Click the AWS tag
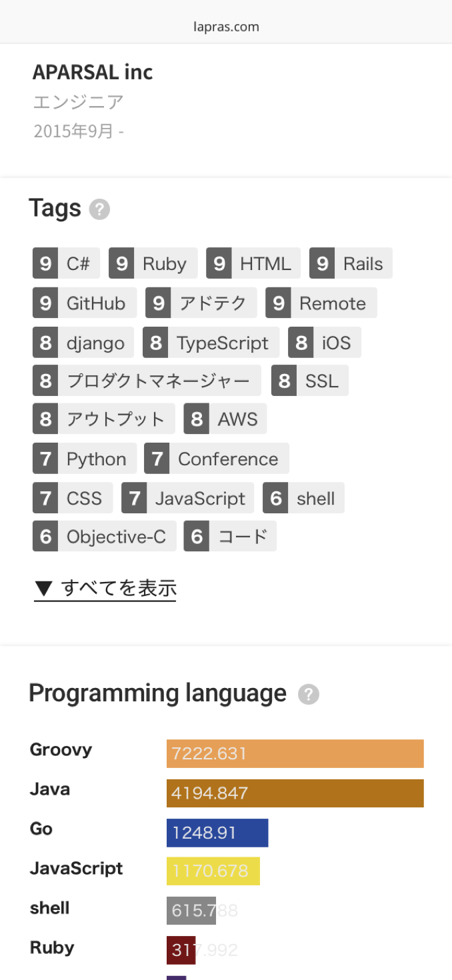Image resolution: width=452 pixels, height=980 pixels. 225,419
